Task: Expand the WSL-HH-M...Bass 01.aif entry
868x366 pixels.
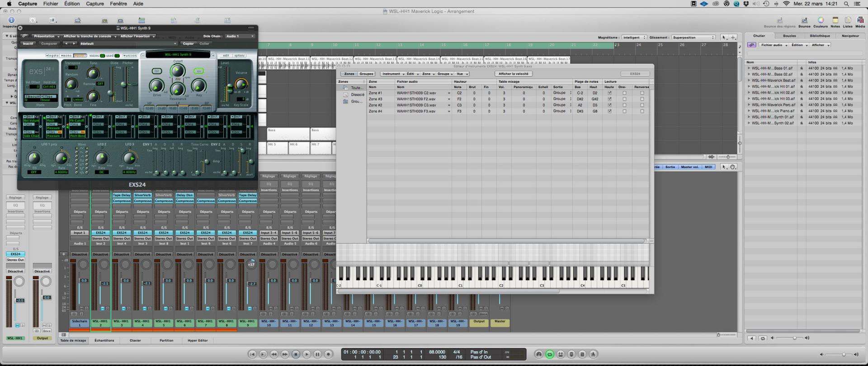Action: coord(749,68)
